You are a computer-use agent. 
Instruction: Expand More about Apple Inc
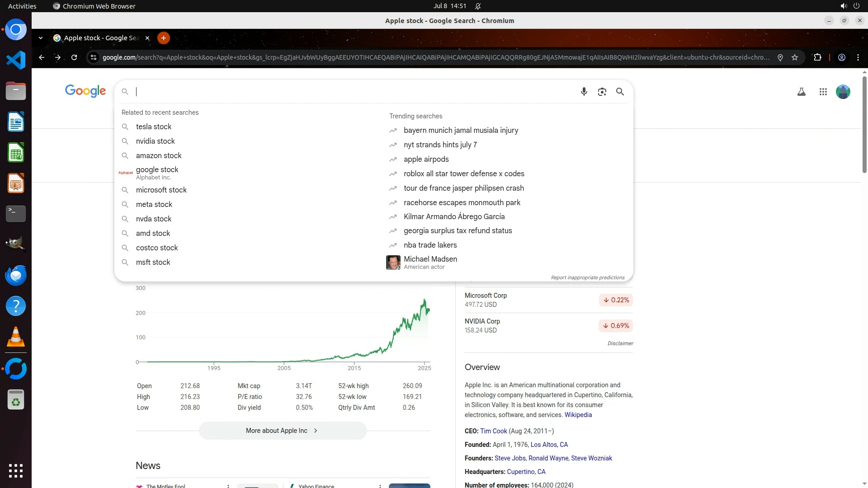pos(283,431)
